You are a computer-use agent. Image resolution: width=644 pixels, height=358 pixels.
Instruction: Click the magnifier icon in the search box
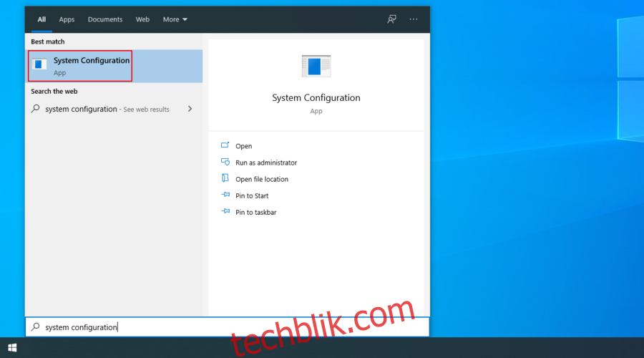[x=36, y=326]
